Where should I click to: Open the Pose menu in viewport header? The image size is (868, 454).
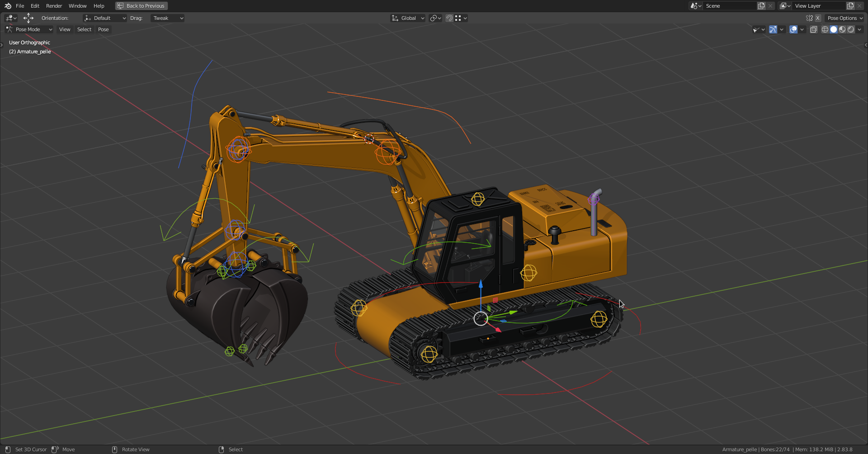point(104,29)
